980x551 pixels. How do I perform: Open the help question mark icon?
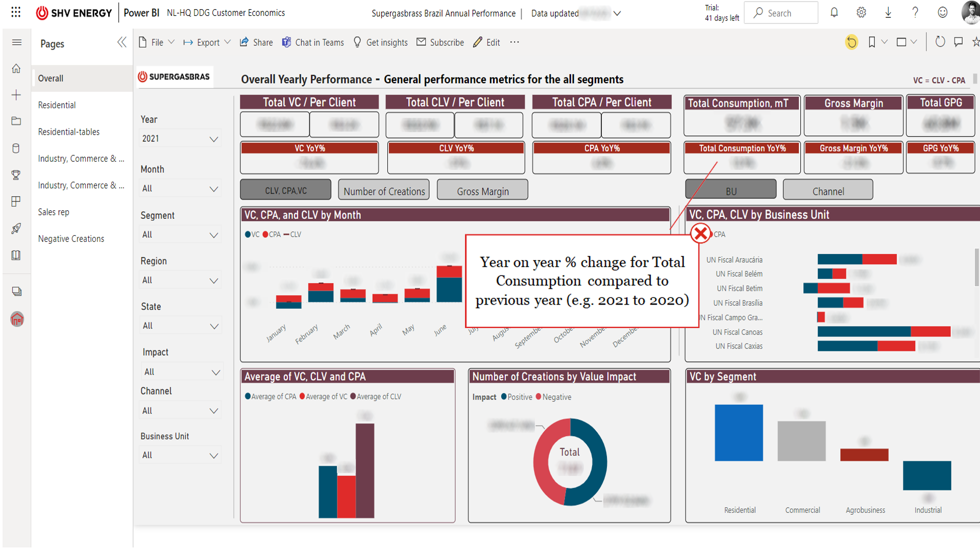915,13
